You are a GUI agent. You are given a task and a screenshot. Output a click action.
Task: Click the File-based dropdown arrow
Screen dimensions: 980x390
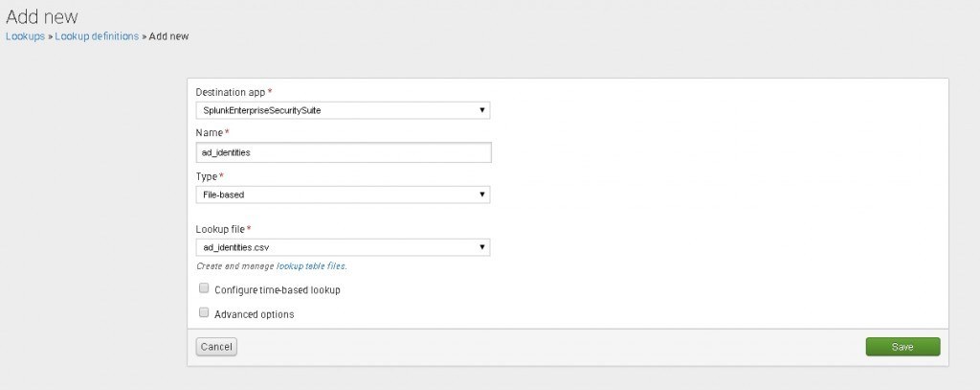click(482, 195)
